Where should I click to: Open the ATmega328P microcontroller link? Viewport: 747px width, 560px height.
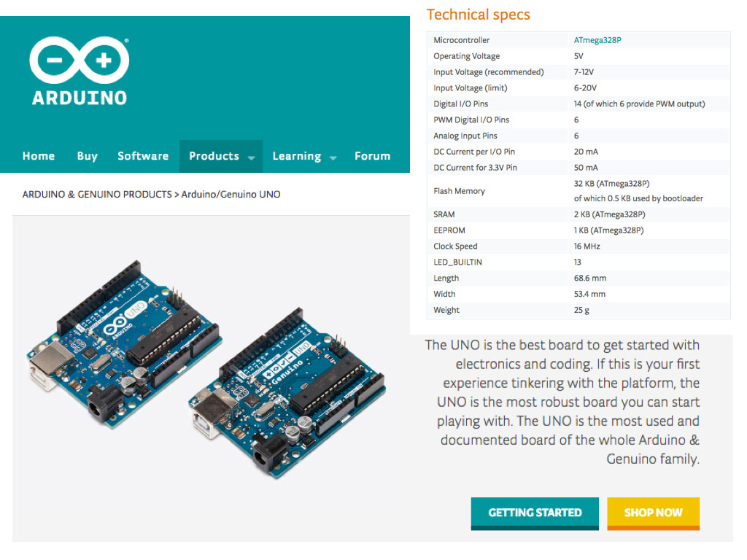pyautogui.click(x=597, y=40)
